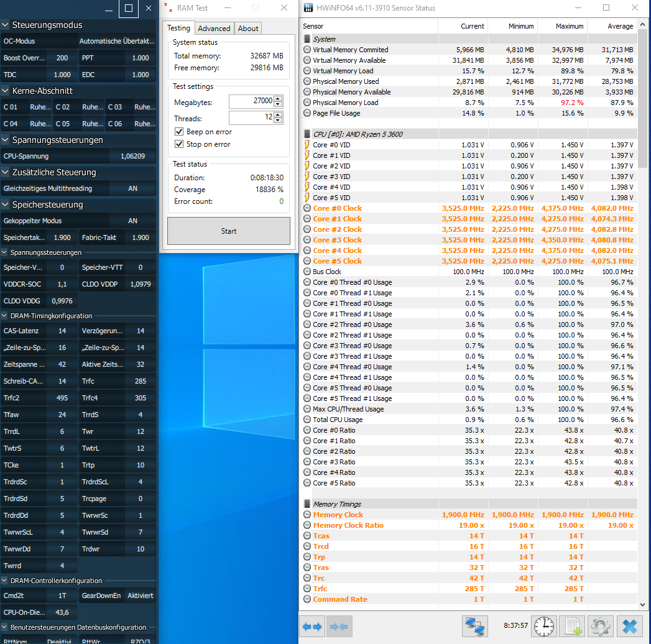Click the Minimum column header

(513, 26)
